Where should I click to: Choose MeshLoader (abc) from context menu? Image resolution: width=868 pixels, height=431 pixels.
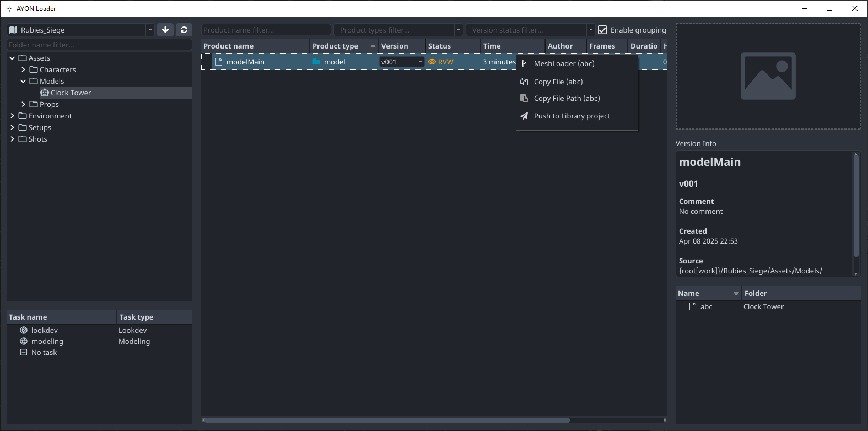[x=577, y=63]
